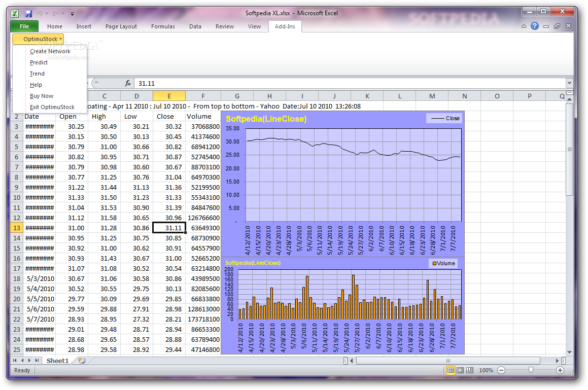Go to next sheet navigation arrow
This screenshot has width=588, height=390.
coord(29,361)
